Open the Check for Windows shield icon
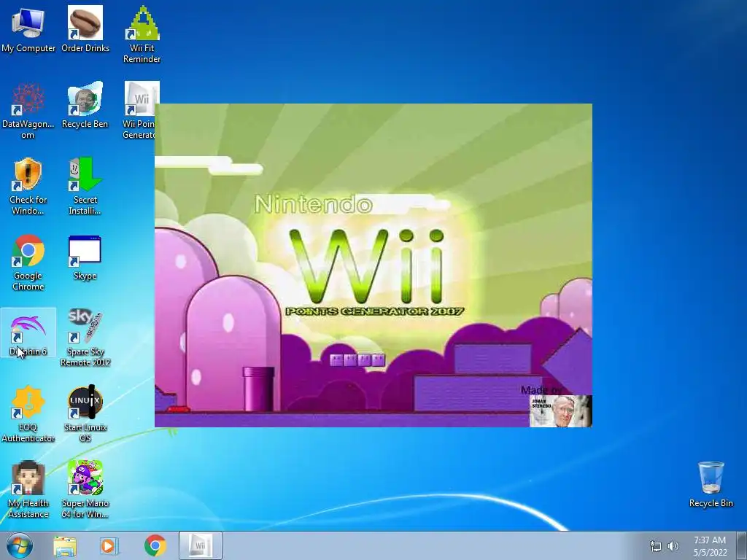747x560 pixels. click(28, 186)
